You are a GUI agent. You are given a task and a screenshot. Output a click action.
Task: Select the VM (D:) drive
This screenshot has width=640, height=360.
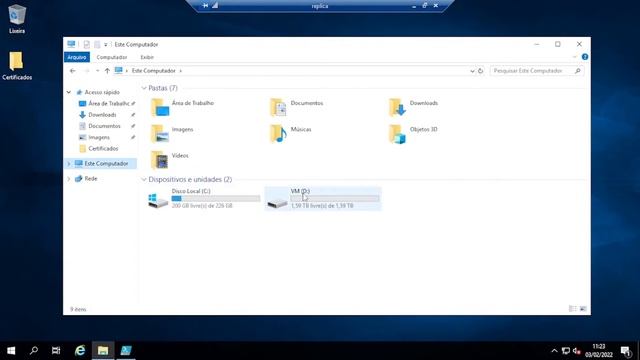coord(323,198)
